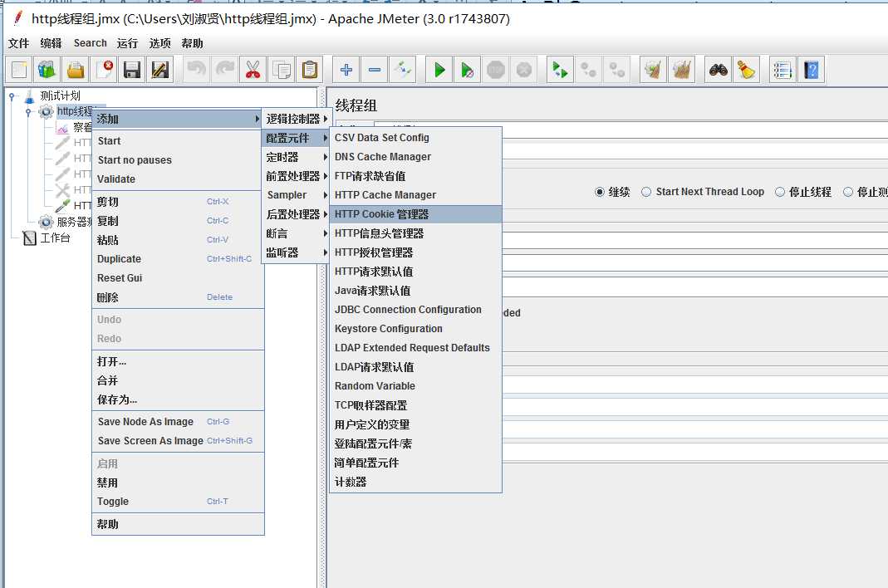
Task: Choose DNS Cache Manager entry
Action: pos(415,157)
